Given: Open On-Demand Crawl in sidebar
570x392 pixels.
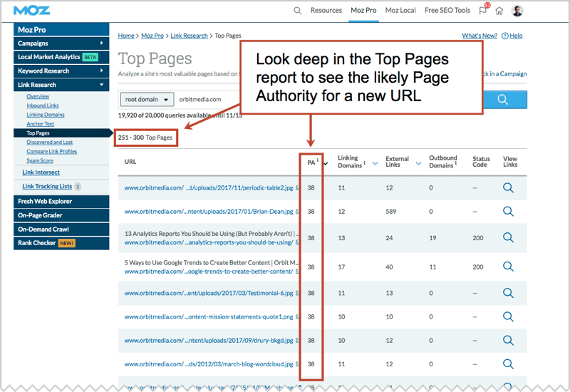Looking at the screenshot, I should point(61,229).
